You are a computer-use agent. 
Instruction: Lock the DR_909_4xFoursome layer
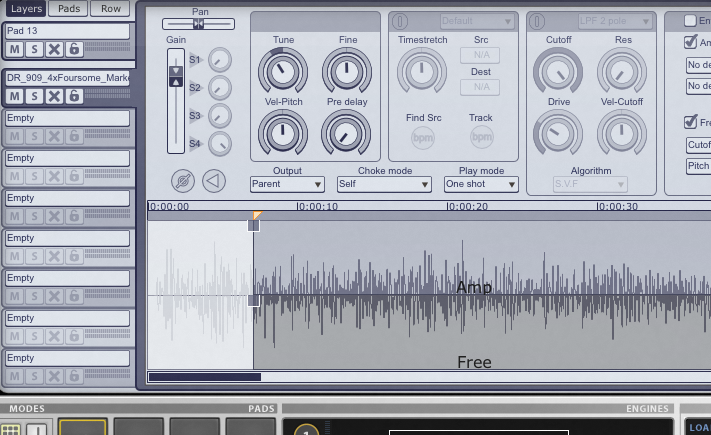(x=73, y=96)
